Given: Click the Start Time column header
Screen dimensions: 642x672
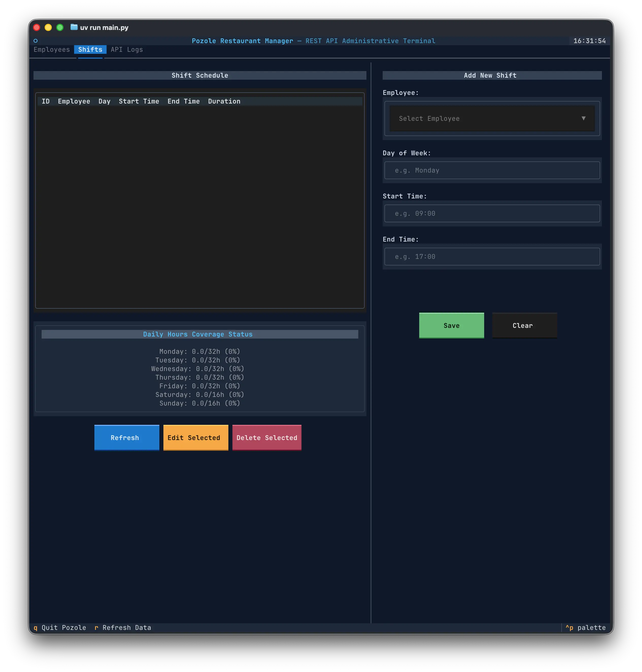Looking at the screenshot, I should (x=139, y=101).
